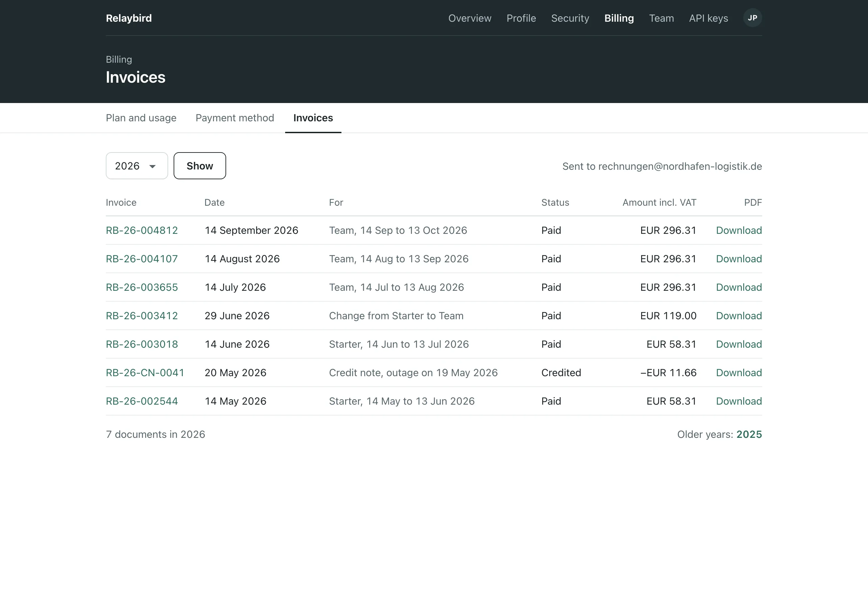
Task: Switch to the Payment method tab
Action: pos(235,118)
